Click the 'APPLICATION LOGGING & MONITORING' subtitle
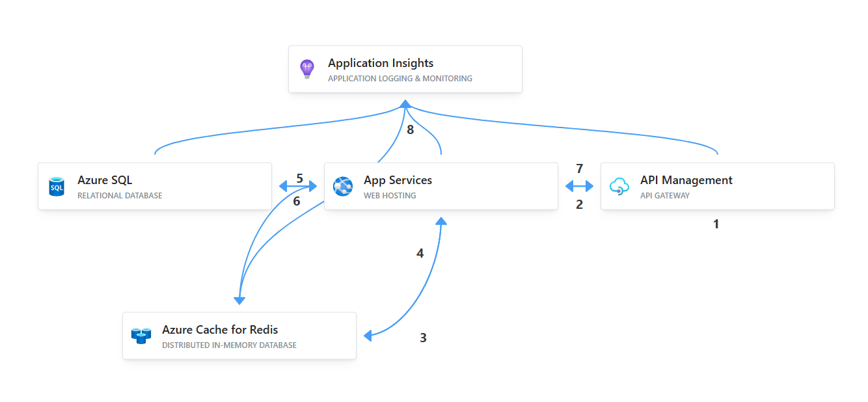 (400, 79)
